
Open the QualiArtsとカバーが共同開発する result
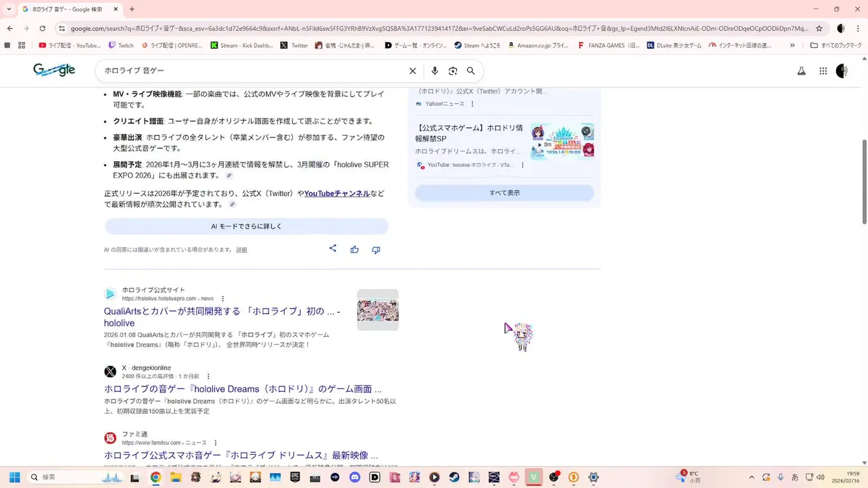[222, 317]
